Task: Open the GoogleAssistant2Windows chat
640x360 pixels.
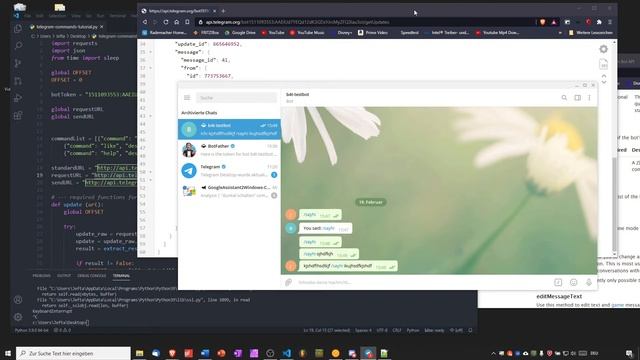Action: point(229,191)
